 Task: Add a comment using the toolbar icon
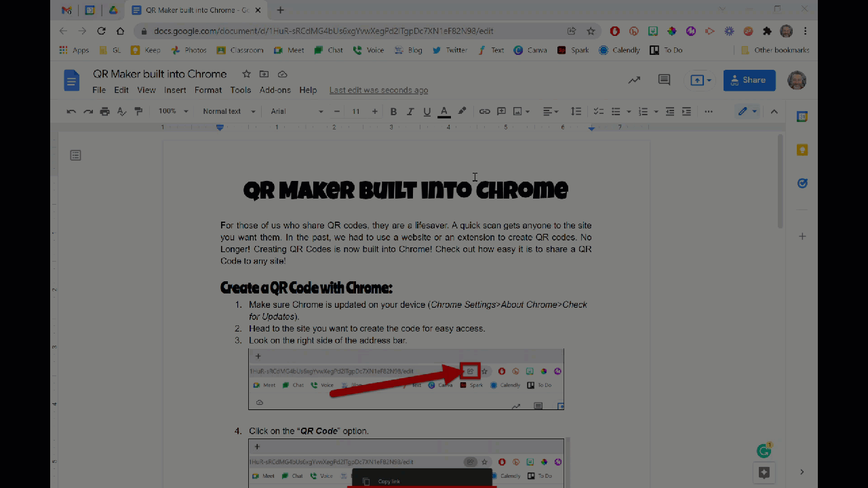pos(501,111)
